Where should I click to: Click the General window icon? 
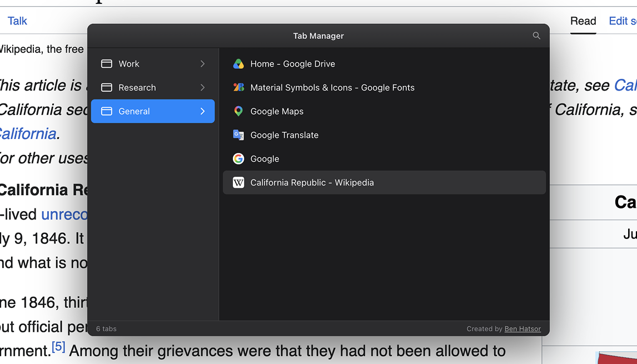click(106, 111)
